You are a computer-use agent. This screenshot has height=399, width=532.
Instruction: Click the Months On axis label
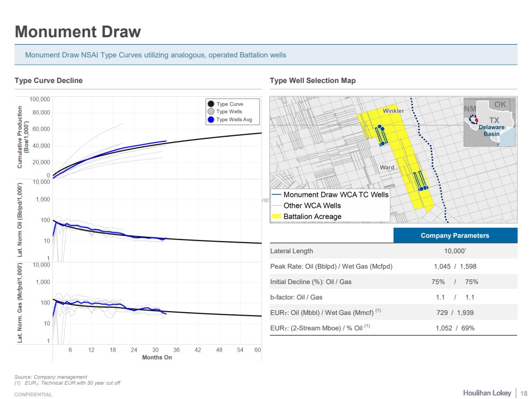157,358
